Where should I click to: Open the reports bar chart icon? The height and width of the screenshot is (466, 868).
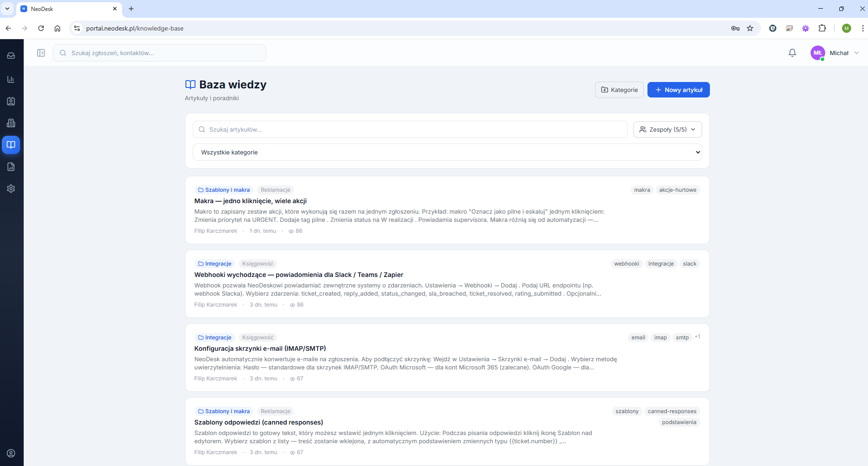tap(11, 79)
